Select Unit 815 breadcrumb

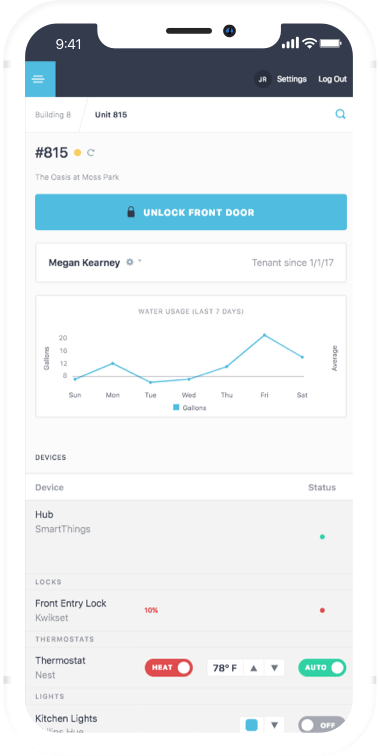point(111,115)
